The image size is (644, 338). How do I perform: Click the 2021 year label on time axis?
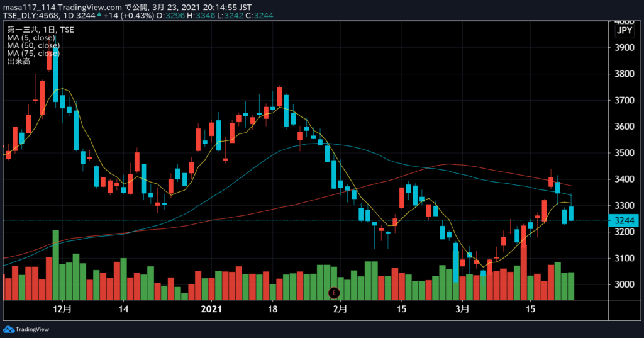tap(211, 309)
